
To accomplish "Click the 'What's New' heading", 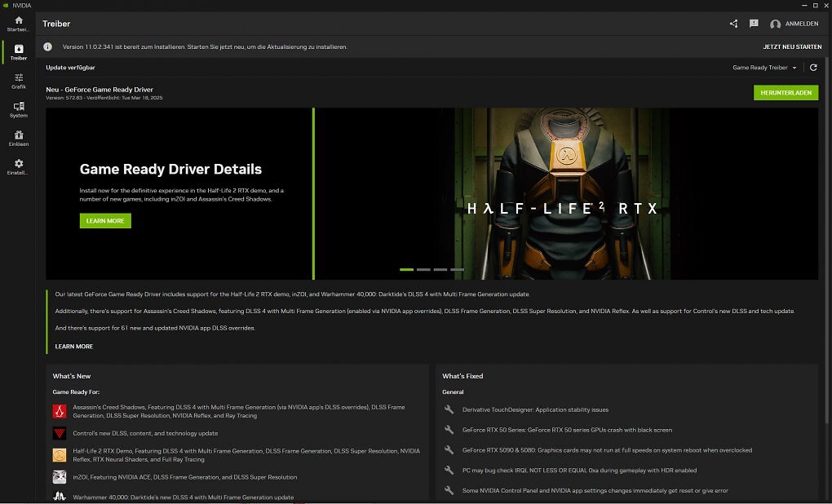I will click(72, 376).
